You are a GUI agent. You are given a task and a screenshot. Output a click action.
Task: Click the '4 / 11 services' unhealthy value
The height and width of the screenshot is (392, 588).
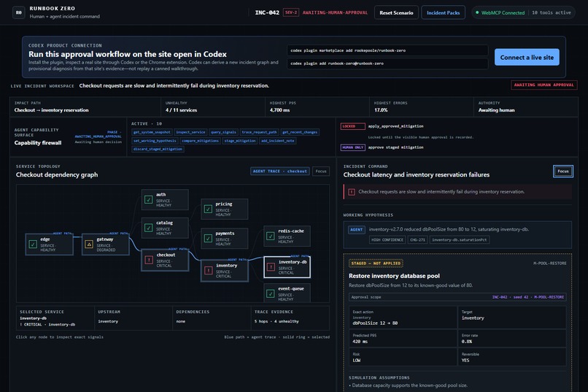pyautogui.click(x=181, y=110)
